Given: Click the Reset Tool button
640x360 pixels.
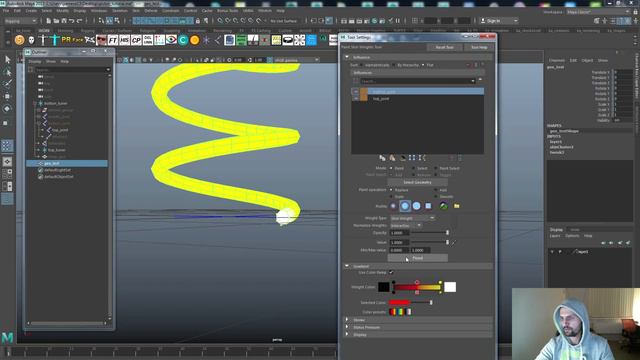Looking at the screenshot, I should [x=444, y=47].
